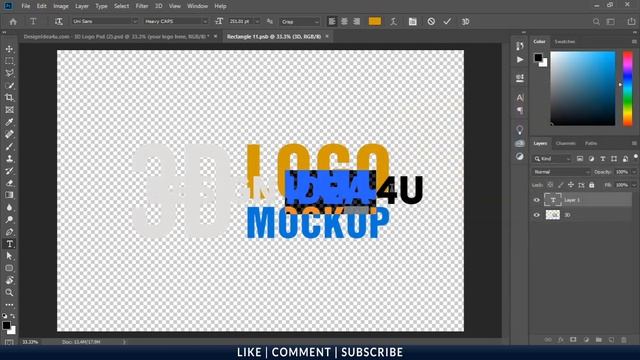Cancel current text edits

(x=431, y=22)
